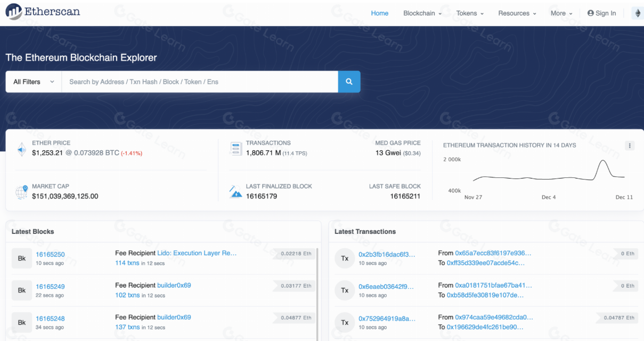
Task: Click the Bk icon for block 16165250
Action: click(22, 258)
